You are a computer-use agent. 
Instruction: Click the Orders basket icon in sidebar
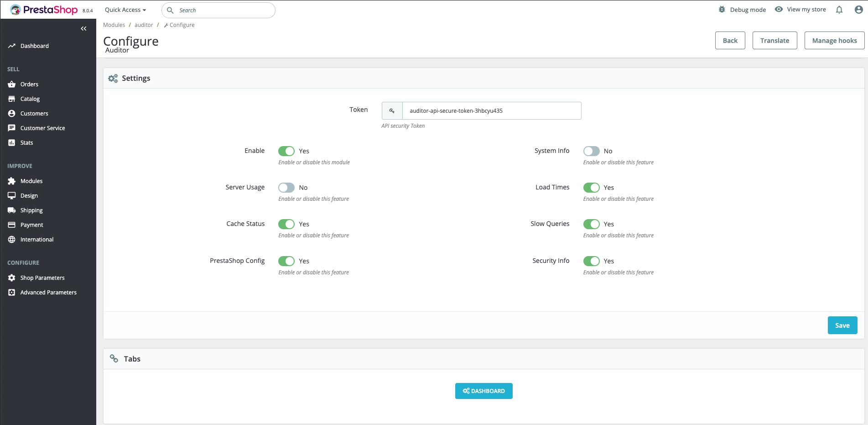coord(12,84)
